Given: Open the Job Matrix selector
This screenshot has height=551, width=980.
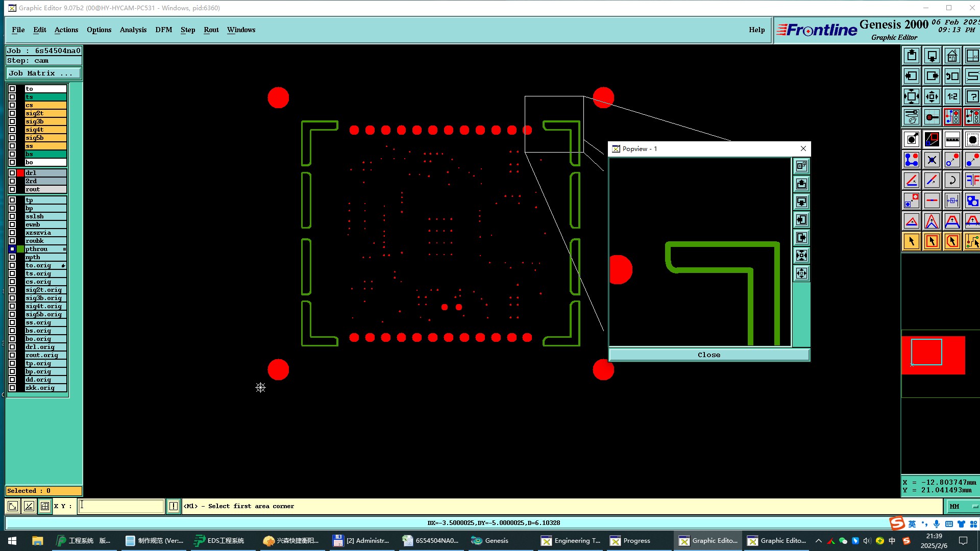Looking at the screenshot, I should pyautogui.click(x=43, y=73).
